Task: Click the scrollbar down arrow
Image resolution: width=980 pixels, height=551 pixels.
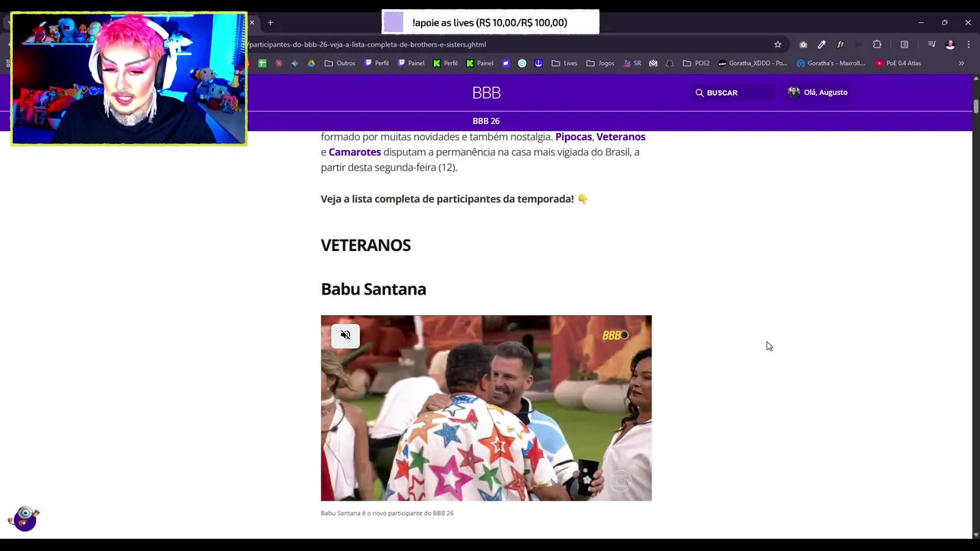Action: (x=975, y=534)
